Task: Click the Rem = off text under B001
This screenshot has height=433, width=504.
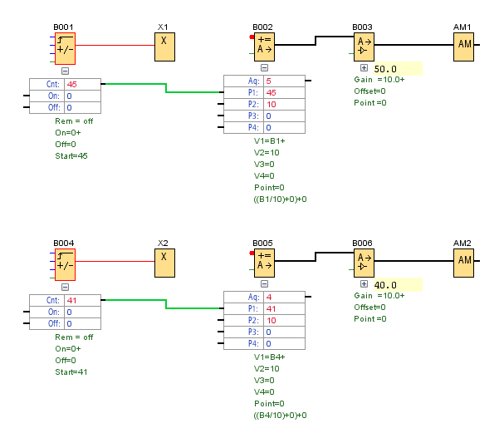Action: pos(74,121)
